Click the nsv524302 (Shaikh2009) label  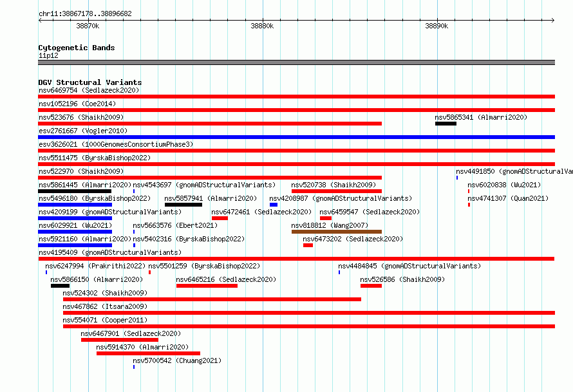105,293
